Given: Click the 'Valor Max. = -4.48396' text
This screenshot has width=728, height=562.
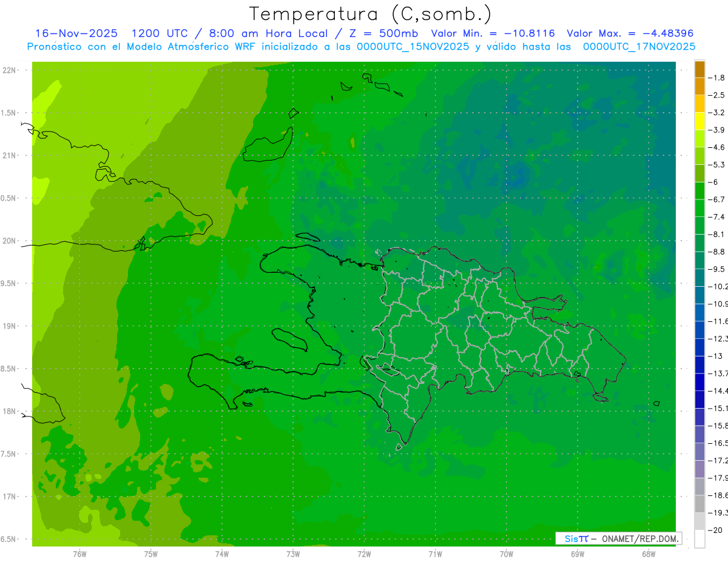Looking at the screenshot, I should pos(630,33).
